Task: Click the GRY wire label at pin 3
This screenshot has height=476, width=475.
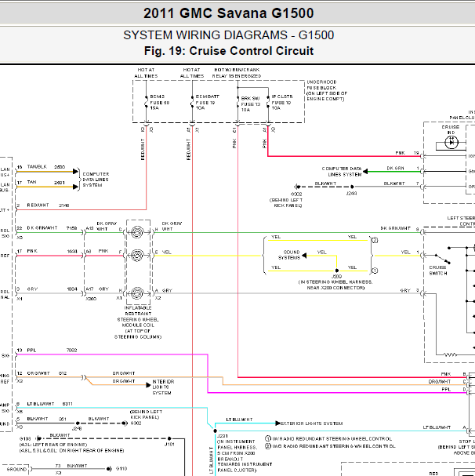Action: 32,289
